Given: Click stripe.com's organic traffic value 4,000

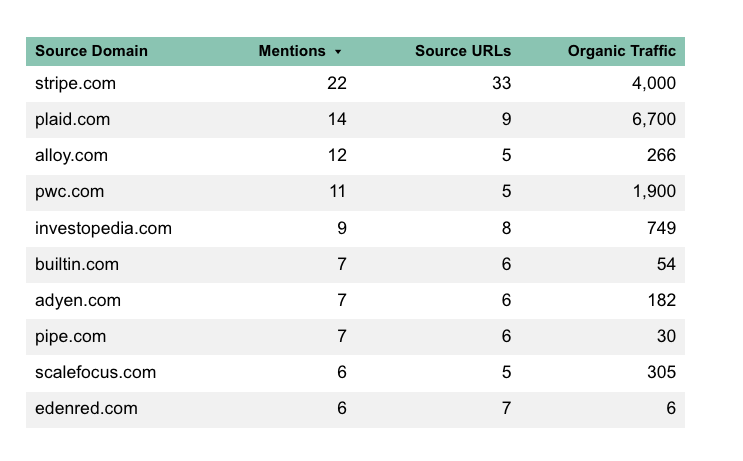Looking at the screenshot, I should point(653,83).
